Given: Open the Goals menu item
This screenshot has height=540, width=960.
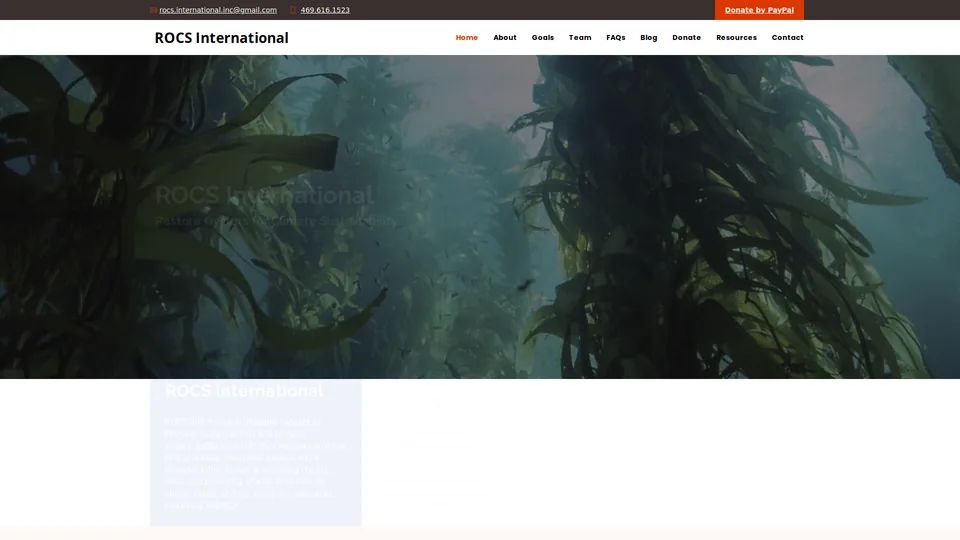Looking at the screenshot, I should (542, 37).
